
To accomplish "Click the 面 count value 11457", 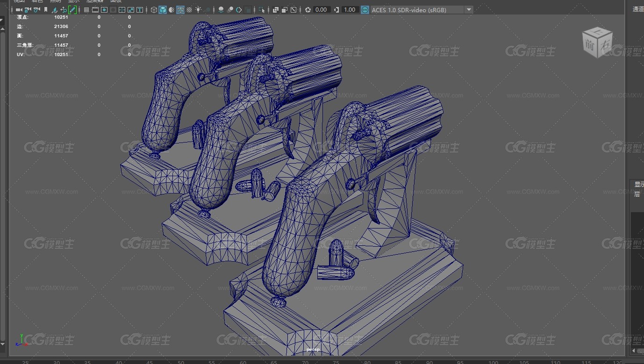I will pos(61,36).
